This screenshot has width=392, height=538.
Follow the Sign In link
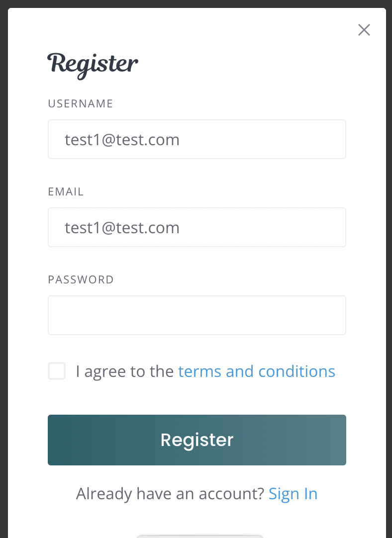click(x=293, y=494)
